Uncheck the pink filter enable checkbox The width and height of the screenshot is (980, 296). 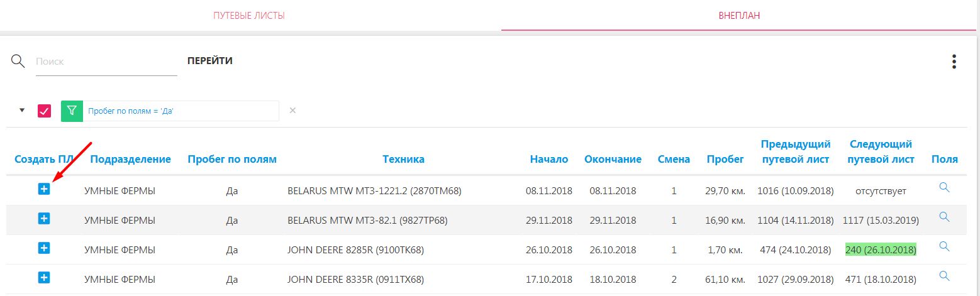[x=44, y=111]
